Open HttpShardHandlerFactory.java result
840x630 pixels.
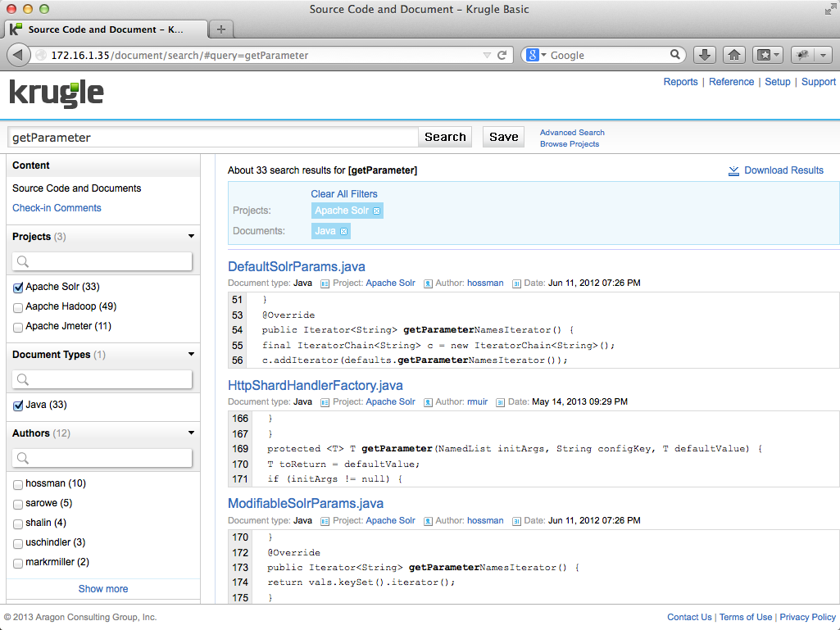tap(315, 386)
